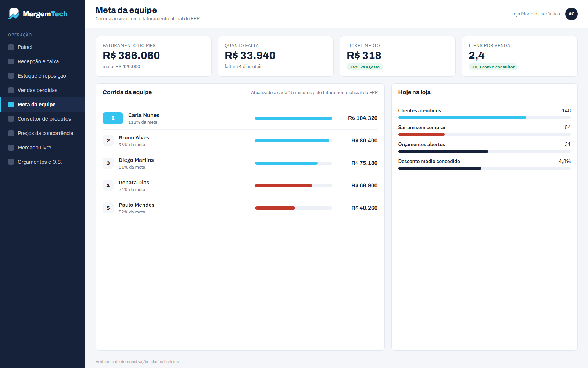Click the rank 1 badge

pyautogui.click(x=113, y=118)
